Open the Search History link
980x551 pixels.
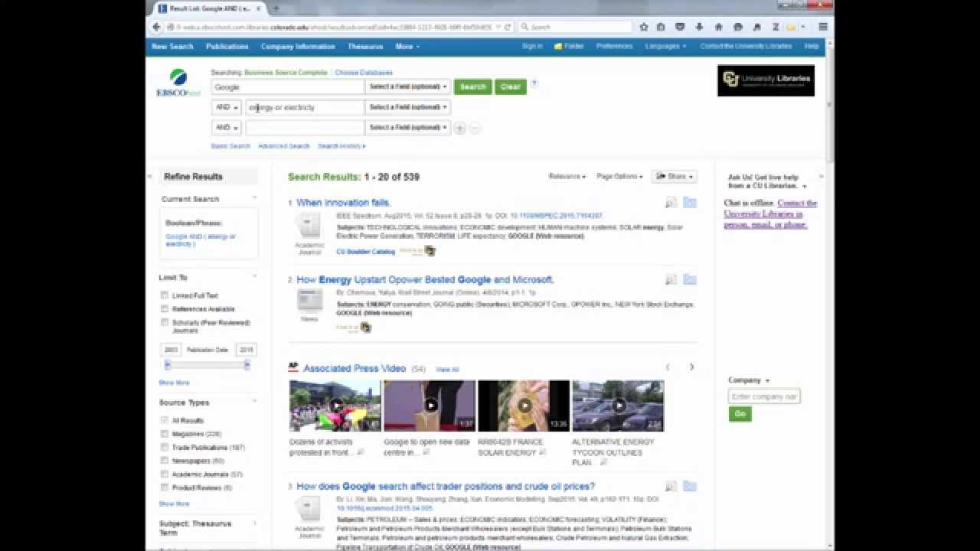click(x=341, y=146)
